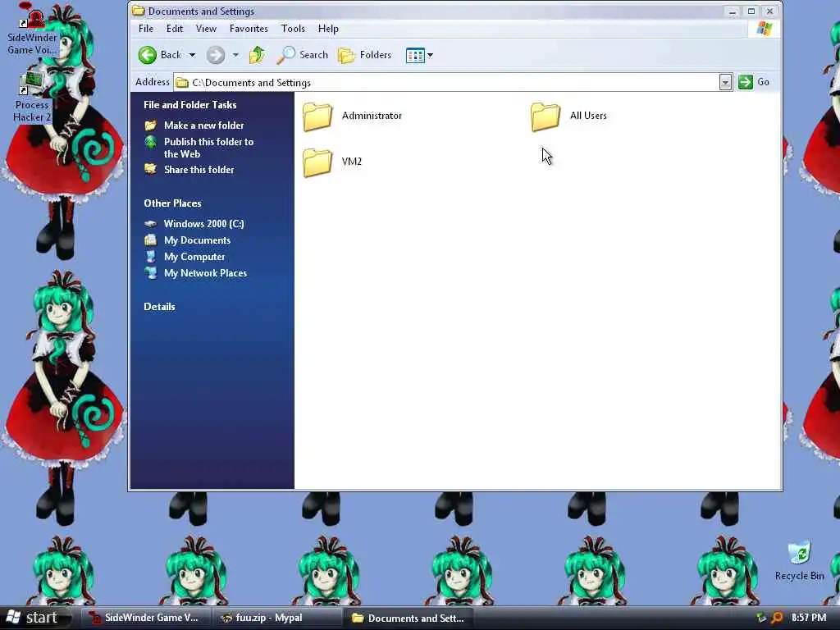Click the Windows 2000 (C:) drive icon
840x630 pixels.
click(151, 224)
